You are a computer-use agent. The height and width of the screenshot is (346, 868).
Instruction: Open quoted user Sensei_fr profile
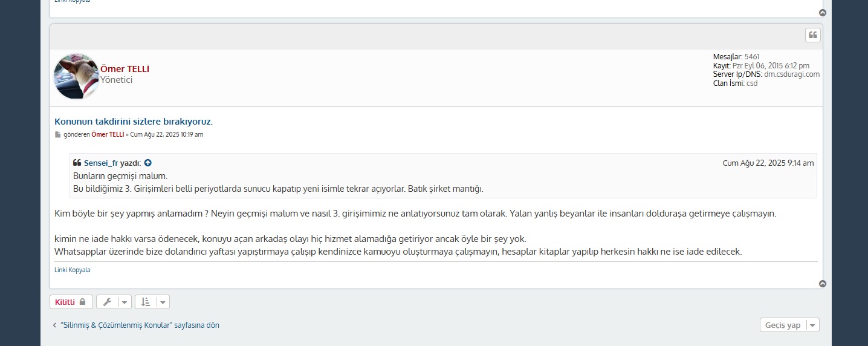click(x=101, y=163)
